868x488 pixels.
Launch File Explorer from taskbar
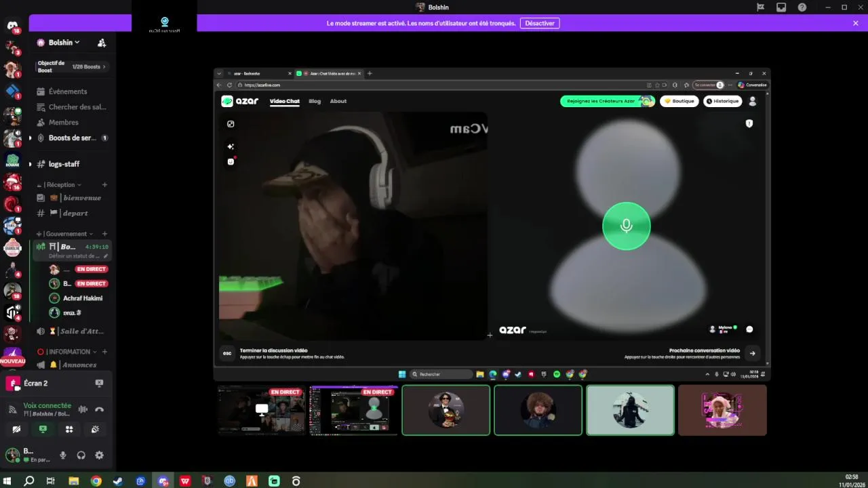(x=73, y=481)
